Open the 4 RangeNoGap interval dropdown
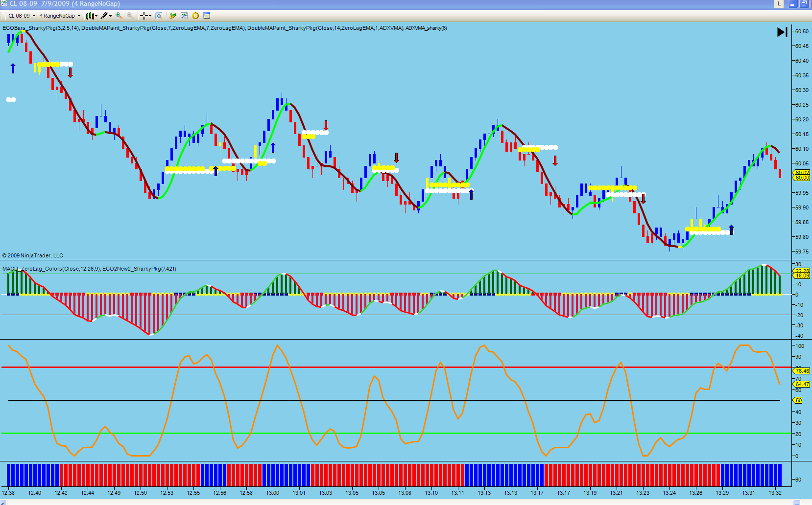 click(60, 16)
